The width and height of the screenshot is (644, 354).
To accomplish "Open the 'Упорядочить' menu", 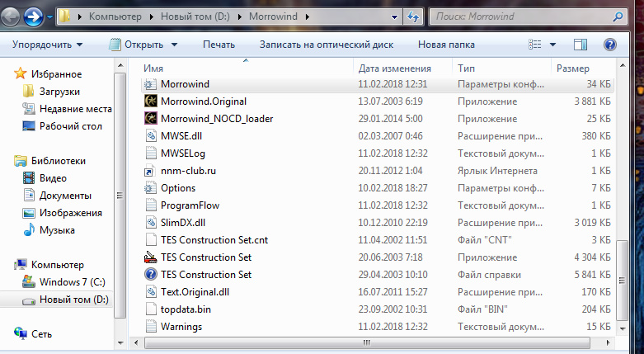I will click(47, 45).
